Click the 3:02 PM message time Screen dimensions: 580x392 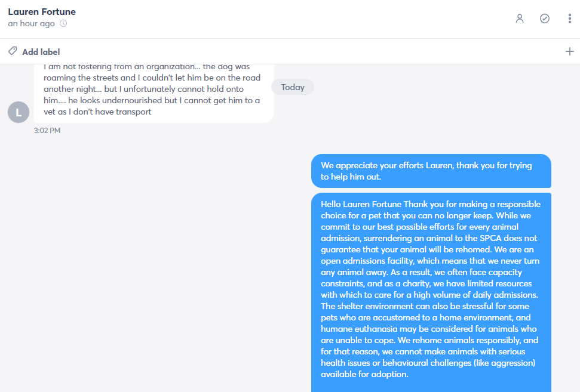click(47, 131)
